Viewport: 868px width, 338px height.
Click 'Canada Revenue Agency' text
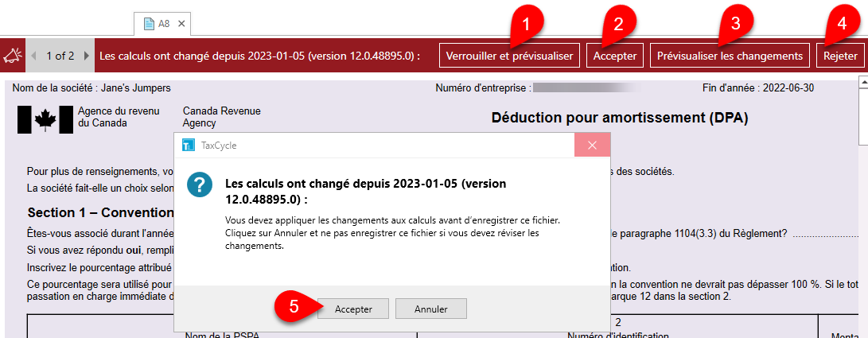221,117
